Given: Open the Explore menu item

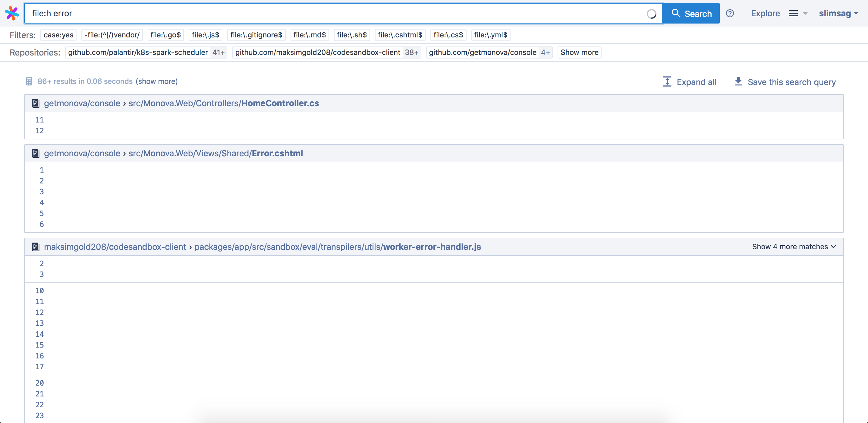Looking at the screenshot, I should click(765, 14).
